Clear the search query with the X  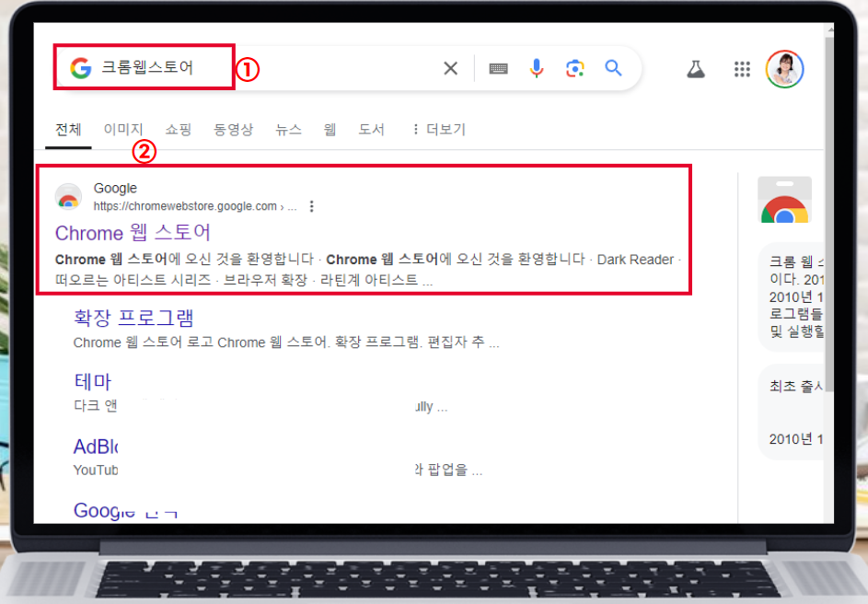click(451, 68)
